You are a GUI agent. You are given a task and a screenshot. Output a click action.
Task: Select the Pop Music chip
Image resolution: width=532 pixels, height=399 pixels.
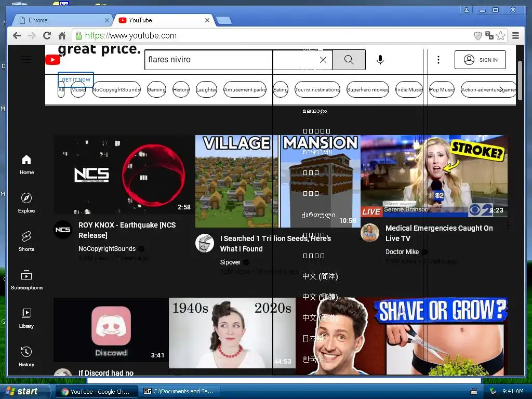click(x=442, y=89)
